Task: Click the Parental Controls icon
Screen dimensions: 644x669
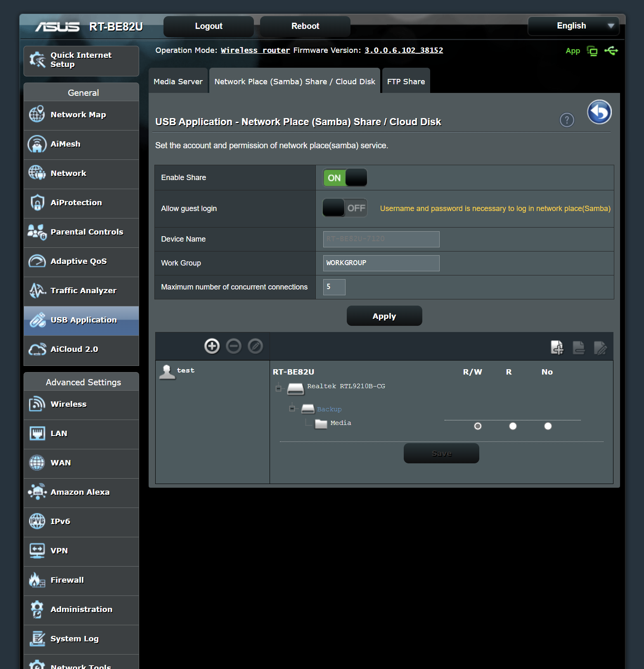Action: [37, 232]
